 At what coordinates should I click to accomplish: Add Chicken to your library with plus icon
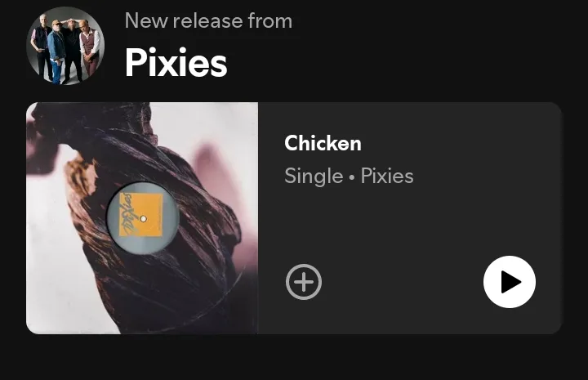pyautogui.click(x=304, y=282)
